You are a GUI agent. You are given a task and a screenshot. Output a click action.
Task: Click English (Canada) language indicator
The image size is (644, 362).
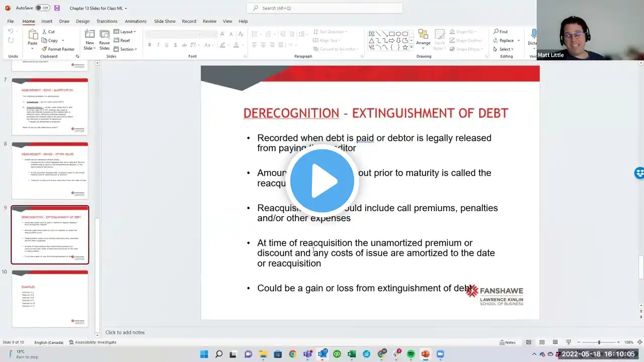[x=49, y=342]
